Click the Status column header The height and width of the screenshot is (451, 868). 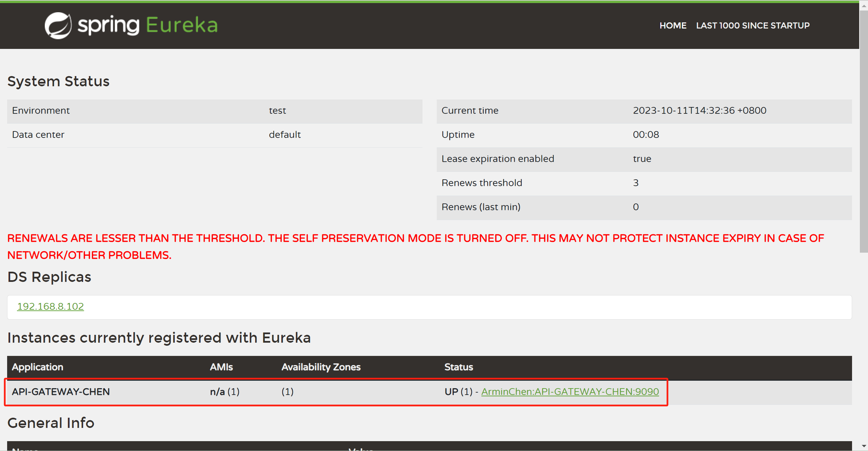(x=458, y=367)
